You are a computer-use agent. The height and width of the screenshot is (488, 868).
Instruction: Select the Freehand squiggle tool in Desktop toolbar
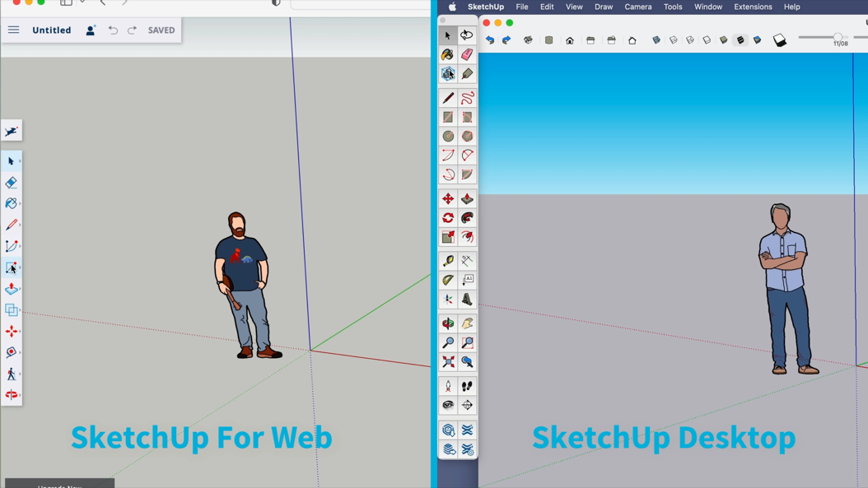click(467, 99)
